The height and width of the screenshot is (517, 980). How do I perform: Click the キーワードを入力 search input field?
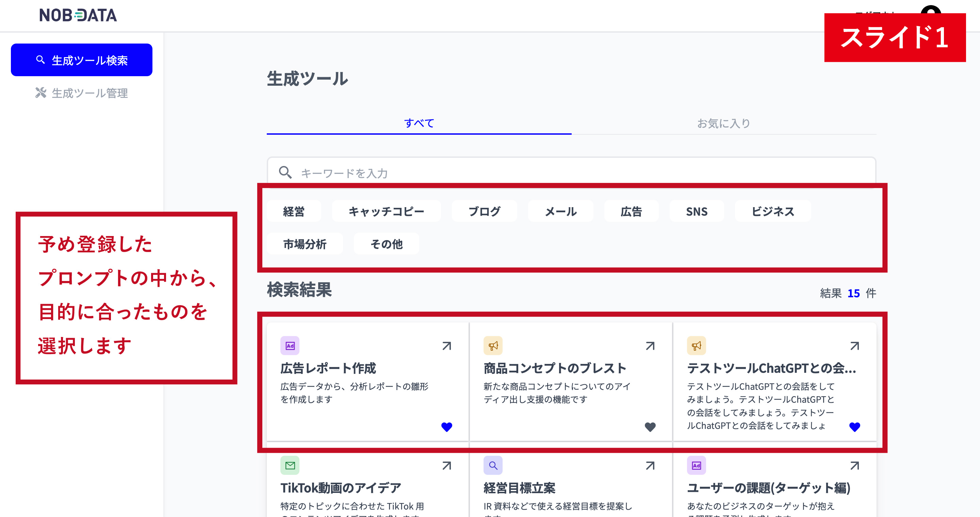(419, 173)
